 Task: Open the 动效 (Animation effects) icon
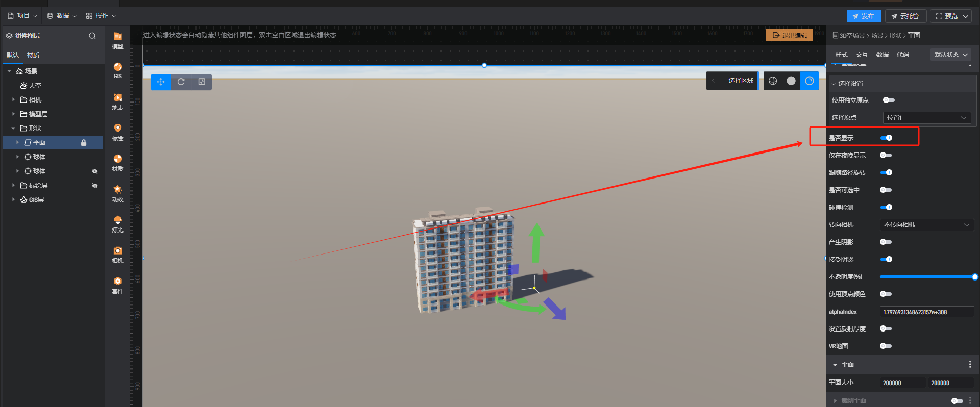pyautogui.click(x=117, y=193)
